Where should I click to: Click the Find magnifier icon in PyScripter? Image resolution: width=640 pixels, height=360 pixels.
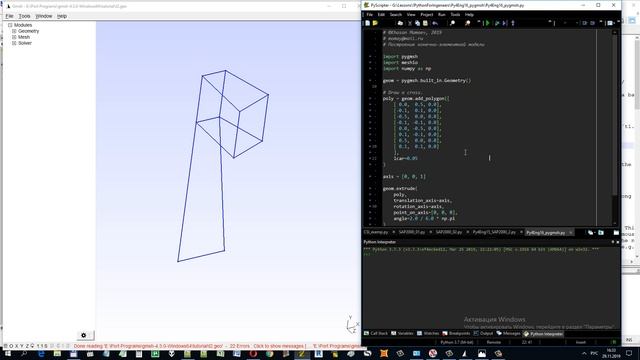452,23
